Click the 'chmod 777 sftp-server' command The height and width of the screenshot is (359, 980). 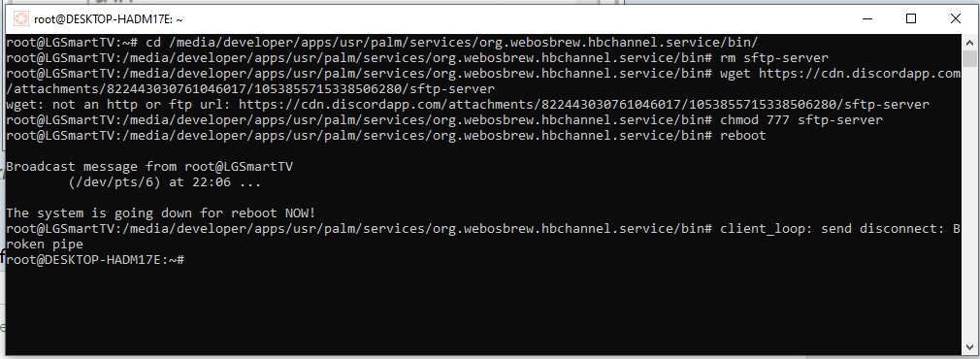click(801, 120)
